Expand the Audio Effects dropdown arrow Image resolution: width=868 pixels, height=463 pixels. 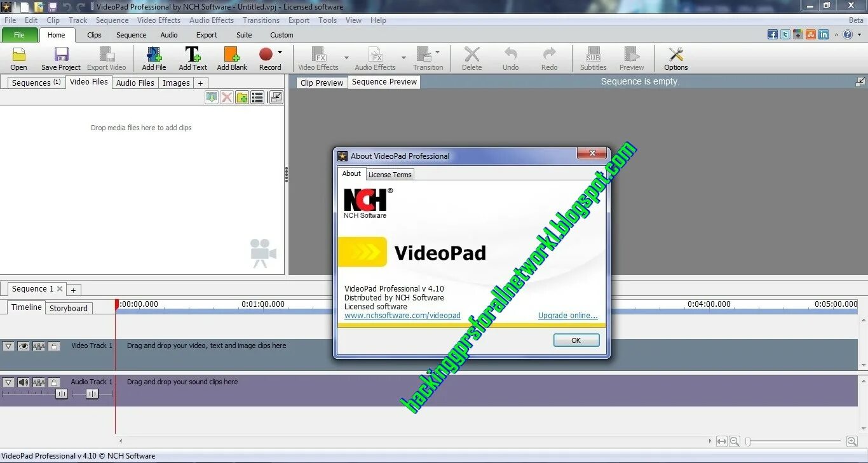403,58
